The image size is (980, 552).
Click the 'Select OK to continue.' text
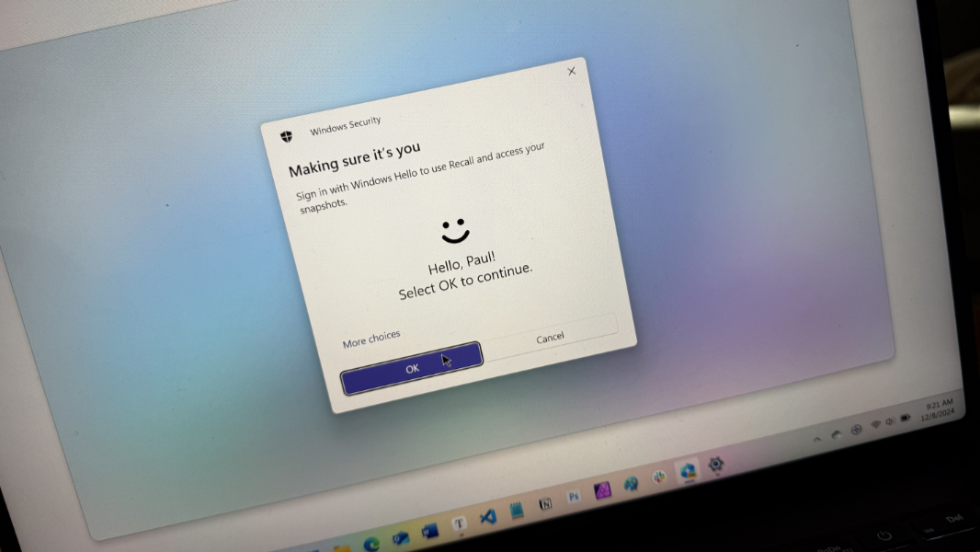(x=465, y=282)
